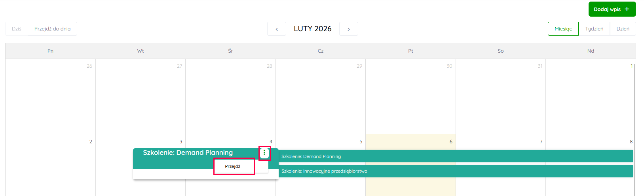
Task: Click the LUTY 2026 month heading
Action: point(313,29)
